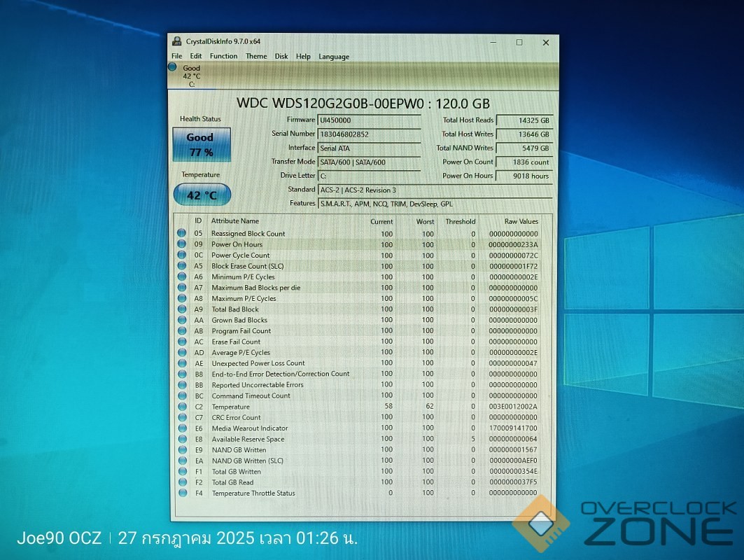Click status orb for Reassigned Block Count
The width and height of the screenshot is (744, 560).
[182, 233]
